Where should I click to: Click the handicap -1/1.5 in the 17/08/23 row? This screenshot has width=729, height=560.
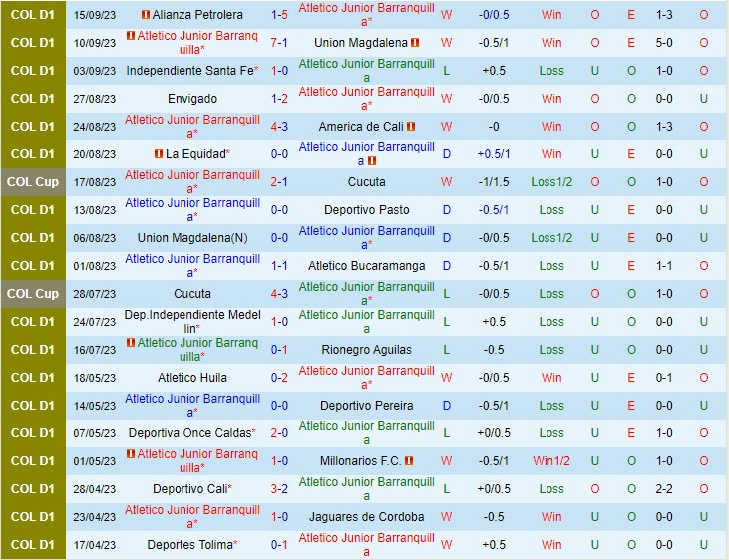(494, 182)
